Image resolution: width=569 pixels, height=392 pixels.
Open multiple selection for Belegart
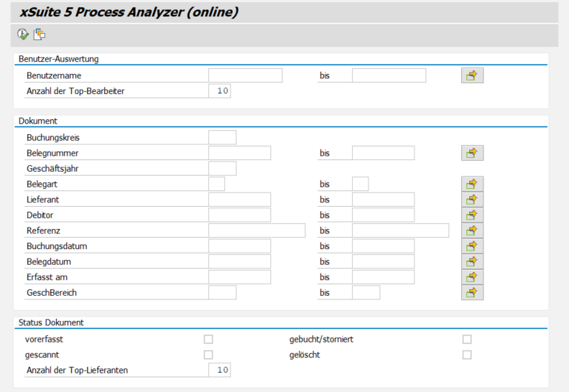point(472,184)
